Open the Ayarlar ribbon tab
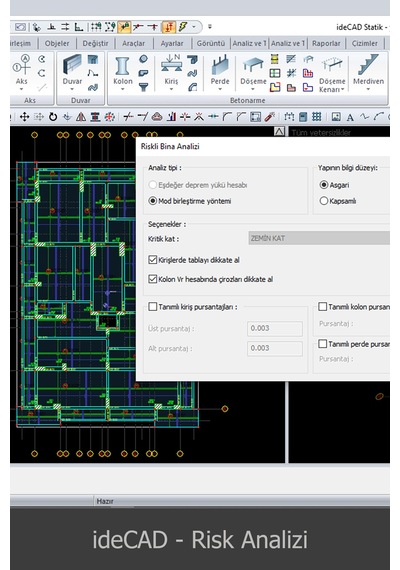 coord(172,43)
